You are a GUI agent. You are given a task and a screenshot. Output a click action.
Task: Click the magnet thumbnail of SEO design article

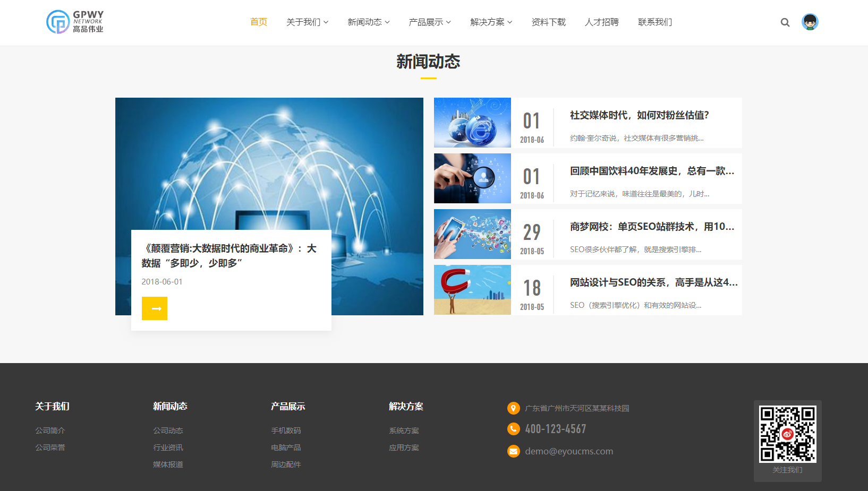472,290
